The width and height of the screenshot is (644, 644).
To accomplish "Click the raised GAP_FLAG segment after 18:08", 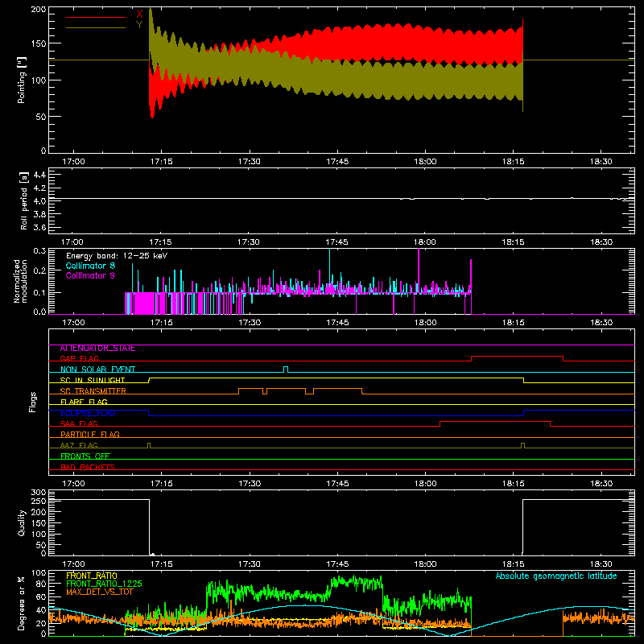I will [517, 357].
